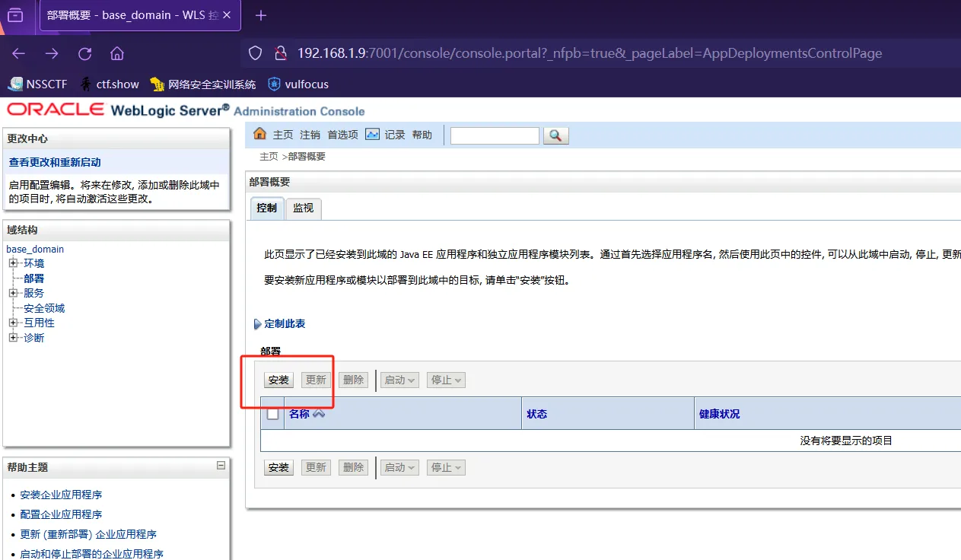
Task: Collapse the 帮助主题 panel
Action: [x=221, y=465]
